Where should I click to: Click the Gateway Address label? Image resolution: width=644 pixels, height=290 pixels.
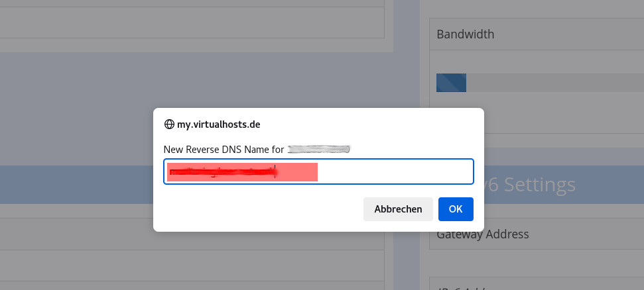coord(483,234)
